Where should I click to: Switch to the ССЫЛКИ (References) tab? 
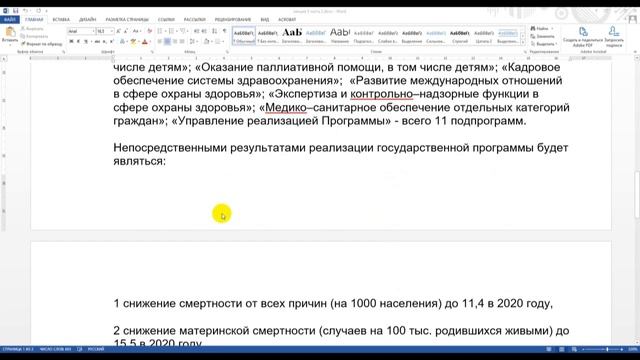pyautogui.click(x=166, y=20)
